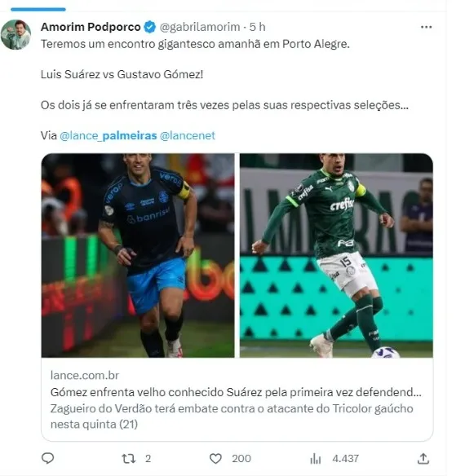456x476 pixels.
Task: Click the 'Zagueiro do Verdão' card description
Action: [x=232, y=416]
